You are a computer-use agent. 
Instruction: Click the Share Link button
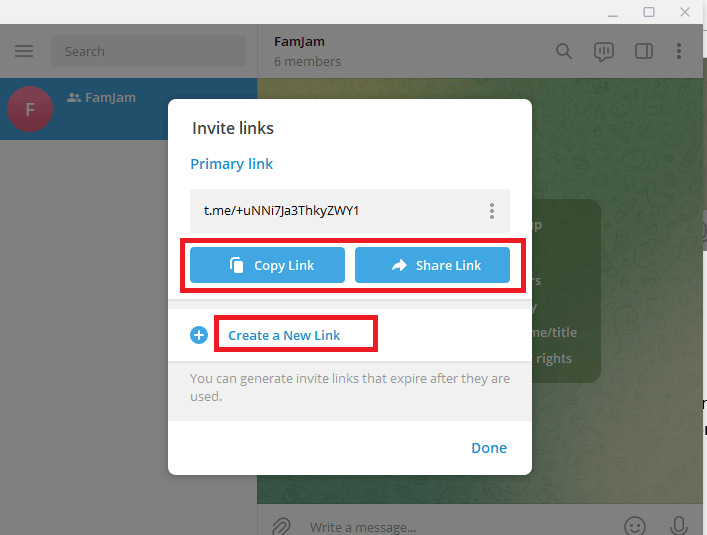[x=432, y=265]
